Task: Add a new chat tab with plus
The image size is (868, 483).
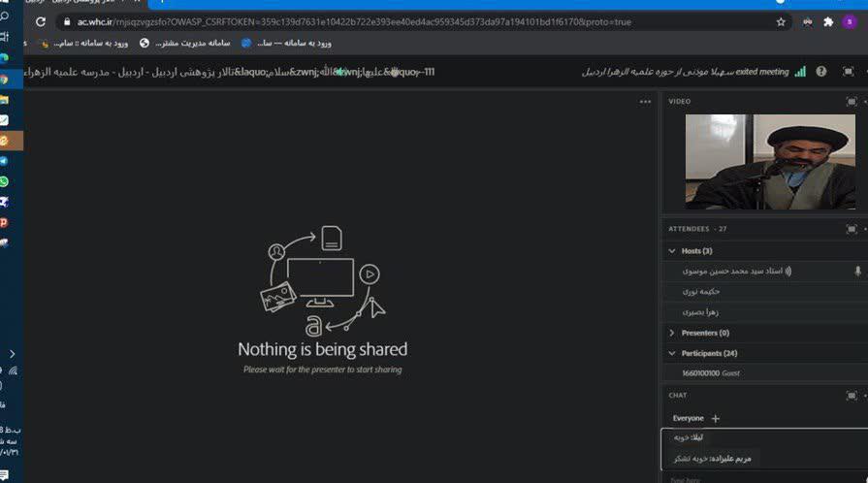Action: pyautogui.click(x=716, y=418)
